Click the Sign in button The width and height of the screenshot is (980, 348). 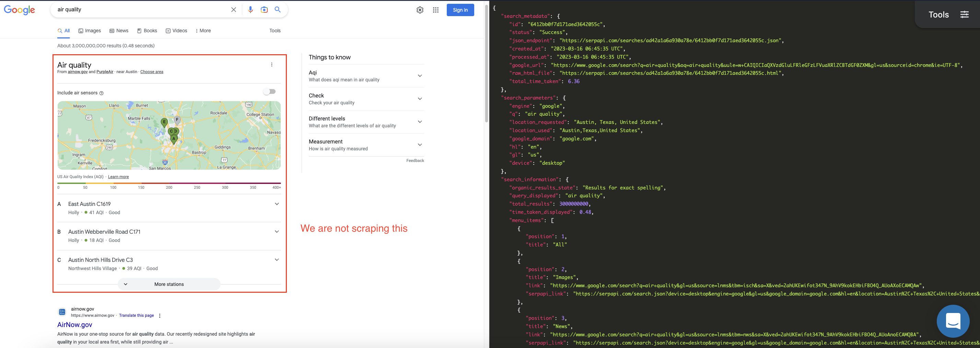pos(460,10)
